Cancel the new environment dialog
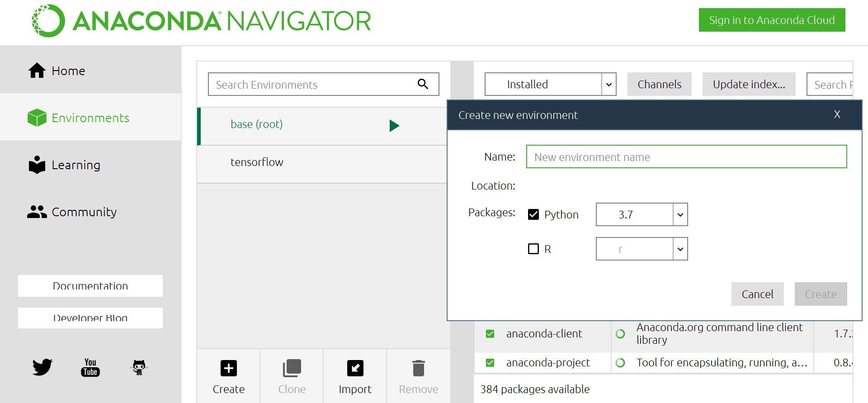The image size is (868, 403). tap(758, 294)
